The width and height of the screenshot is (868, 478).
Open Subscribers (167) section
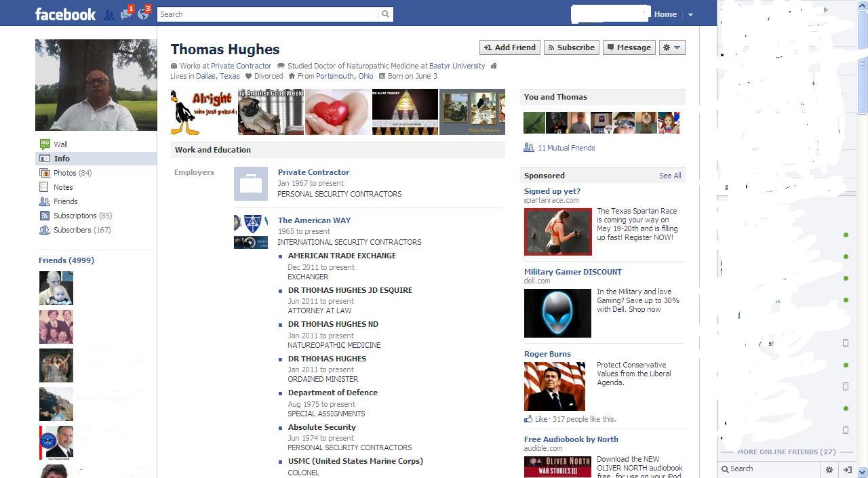click(82, 230)
